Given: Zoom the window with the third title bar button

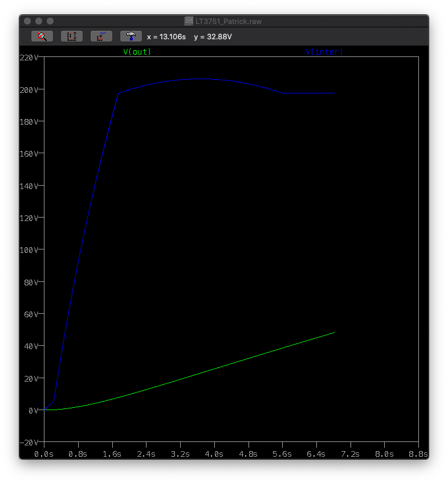Looking at the screenshot, I should 50,21.
